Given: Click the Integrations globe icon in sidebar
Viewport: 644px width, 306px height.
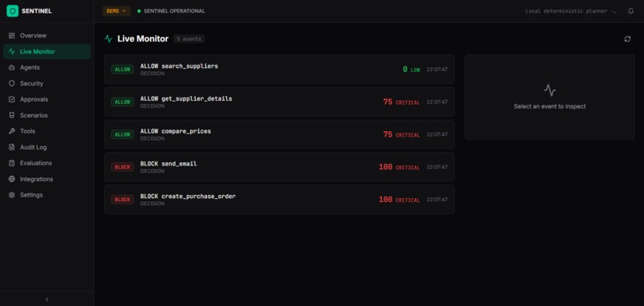Looking at the screenshot, I should [11, 179].
